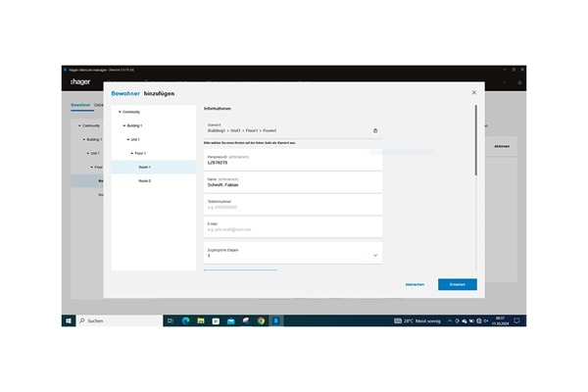
Task: Close the Bewohner hinzufügen dialog
Action: (x=474, y=93)
